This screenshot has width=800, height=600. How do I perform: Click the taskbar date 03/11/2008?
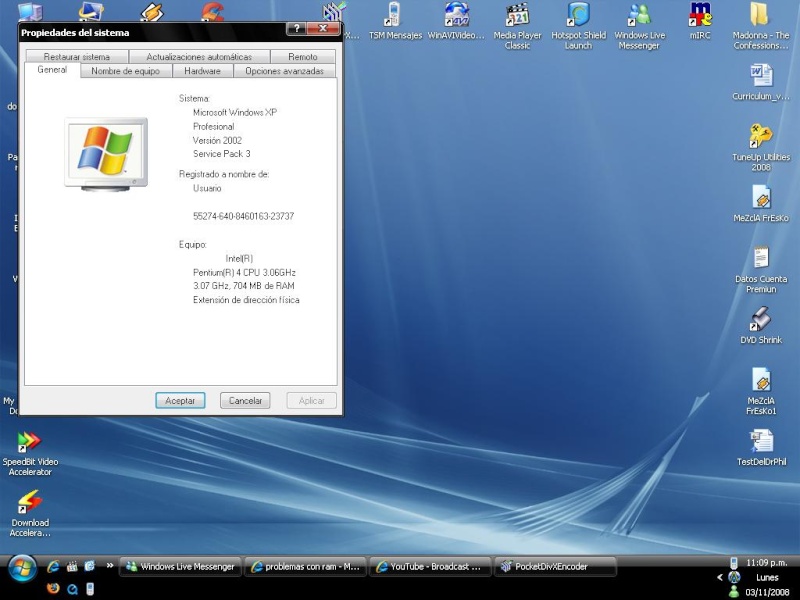tap(766, 592)
